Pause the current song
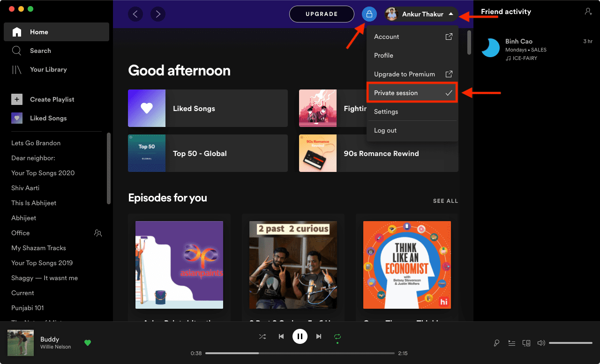Viewport: 600px width, 364px height. 300,336
